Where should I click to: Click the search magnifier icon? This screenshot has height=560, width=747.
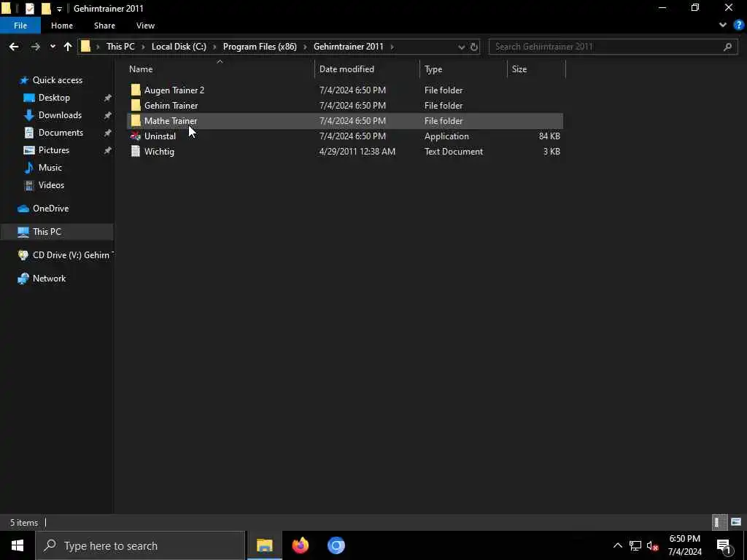727,47
